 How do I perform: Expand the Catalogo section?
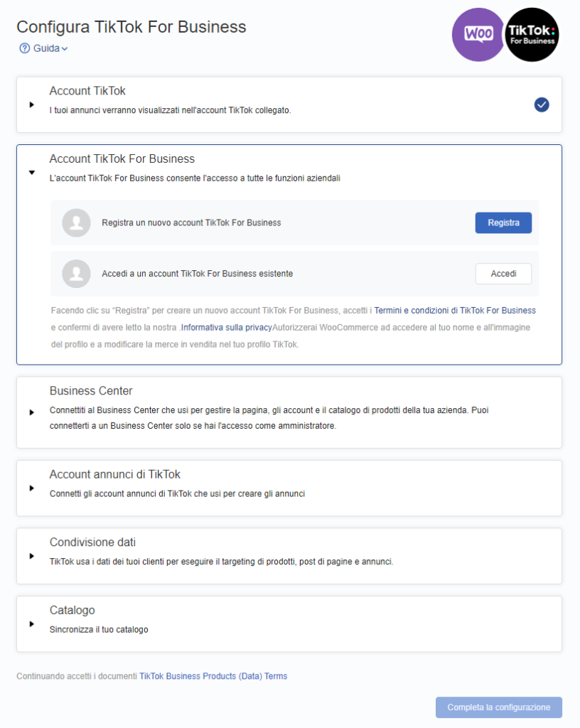(31, 623)
